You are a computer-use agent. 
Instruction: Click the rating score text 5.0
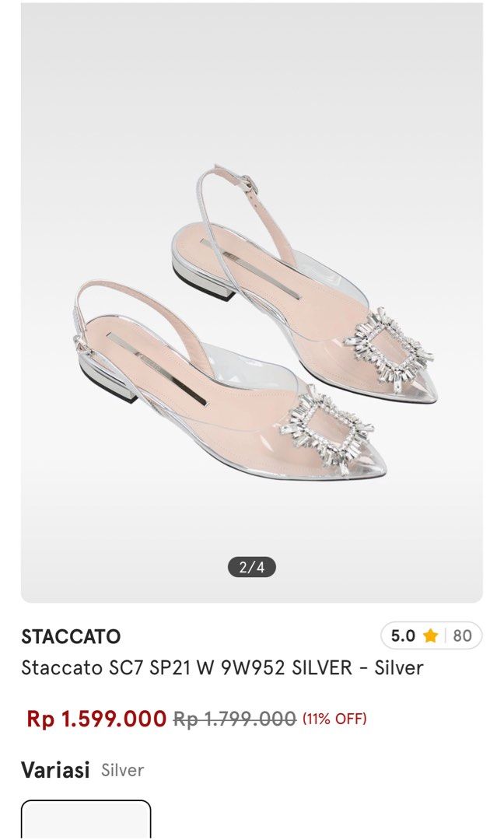tap(404, 635)
